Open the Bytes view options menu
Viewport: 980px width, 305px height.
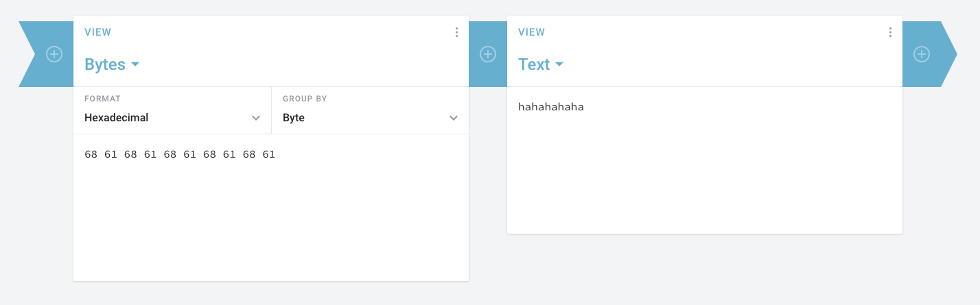[456, 32]
